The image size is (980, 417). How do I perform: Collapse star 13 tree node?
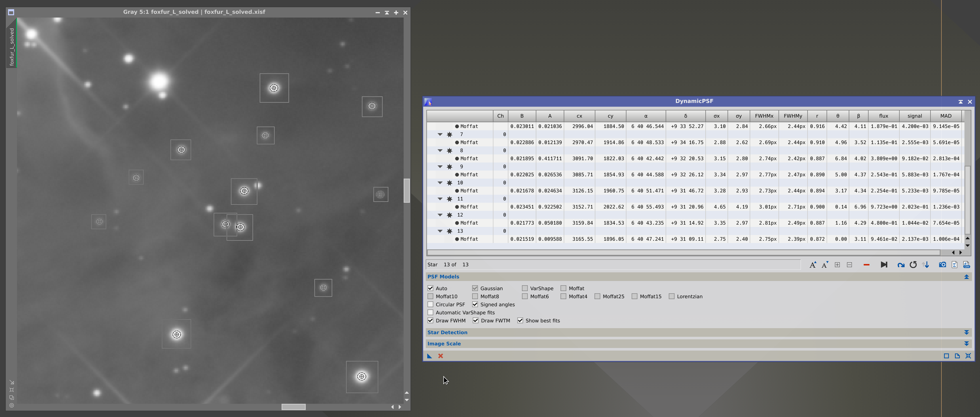coord(440,231)
